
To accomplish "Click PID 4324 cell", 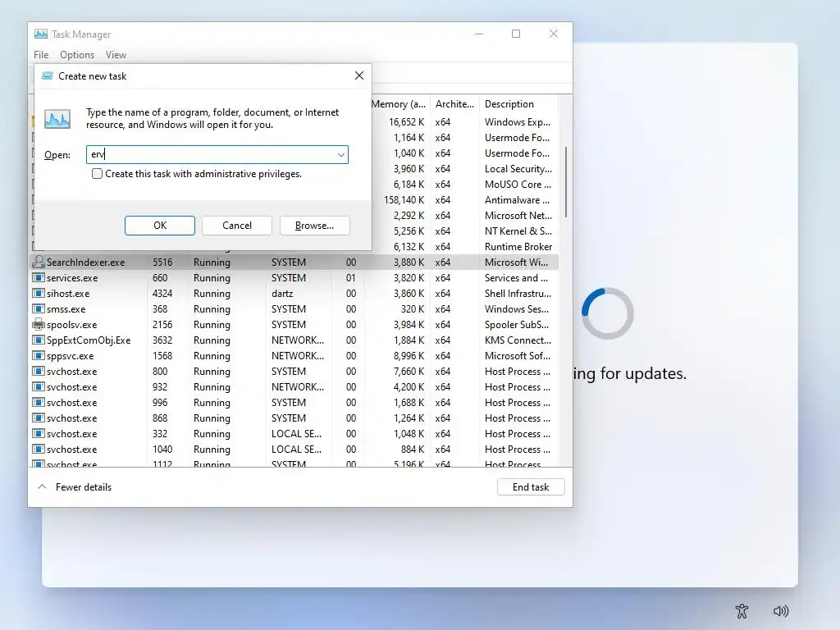I will click(162, 293).
